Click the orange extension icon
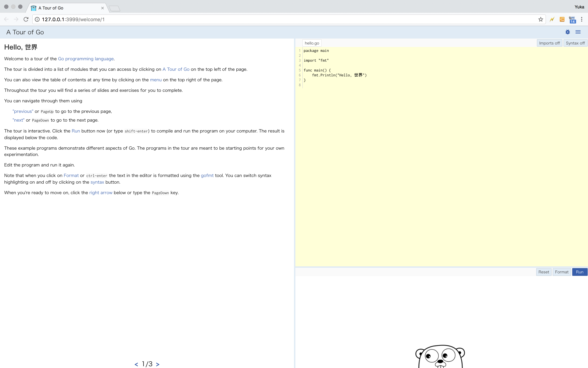This screenshot has height=368, width=588. click(562, 19)
